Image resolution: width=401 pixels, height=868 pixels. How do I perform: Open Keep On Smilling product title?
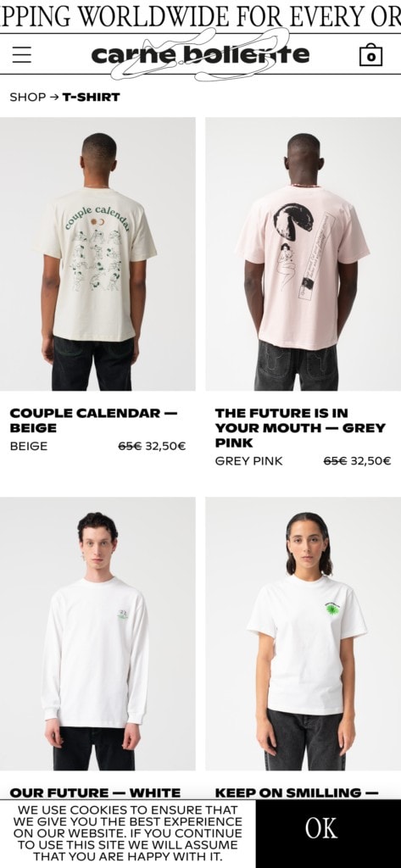click(x=297, y=793)
